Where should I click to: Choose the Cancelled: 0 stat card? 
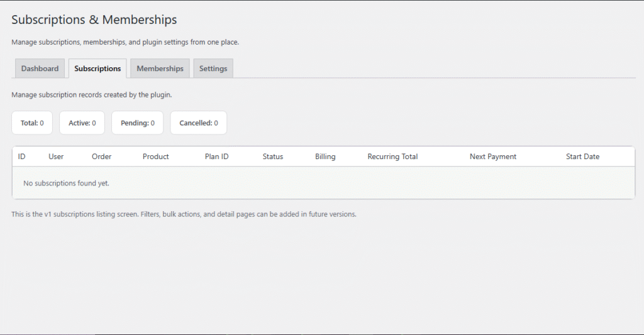198,123
